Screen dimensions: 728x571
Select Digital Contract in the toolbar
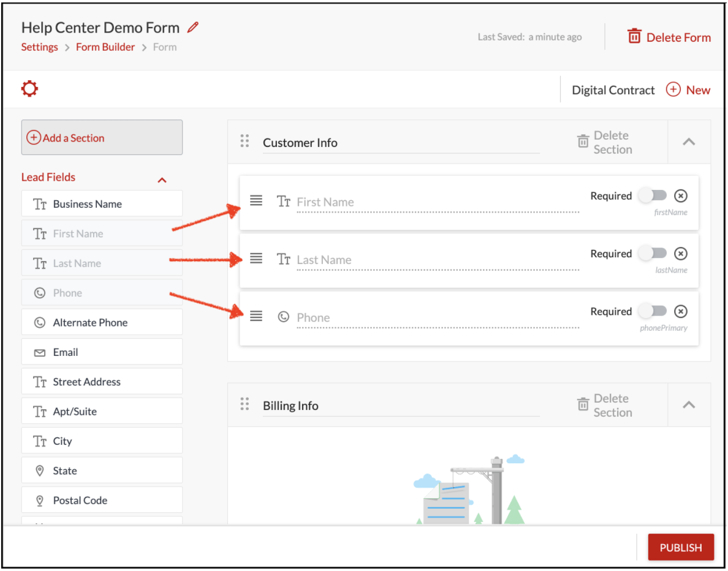(613, 89)
